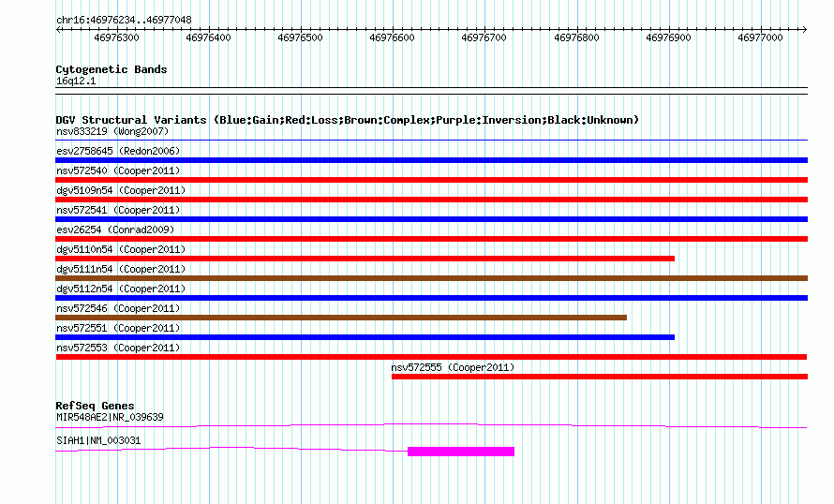Open the dgv5111n54 (Cooper2011) label

tap(121, 269)
